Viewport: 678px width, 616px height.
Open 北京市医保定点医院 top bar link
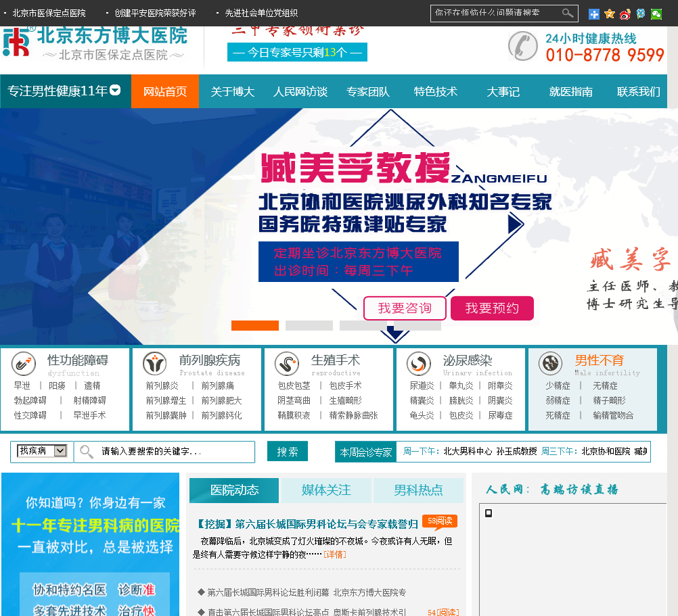(49, 13)
